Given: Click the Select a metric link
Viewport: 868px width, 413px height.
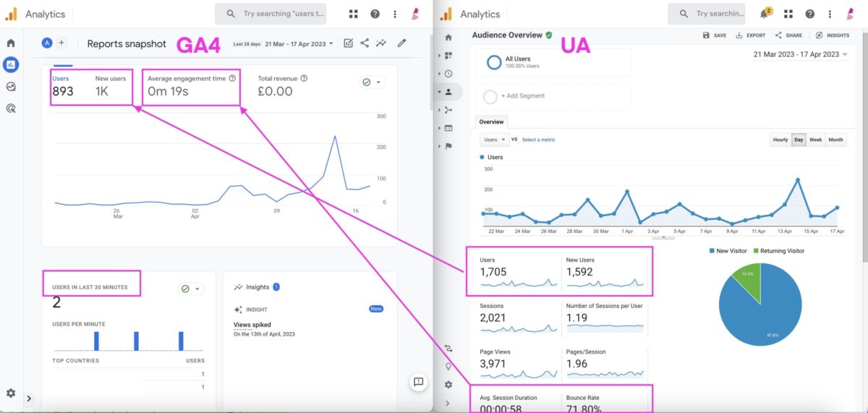Looking at the screenshot, I should tap(538, 140).
